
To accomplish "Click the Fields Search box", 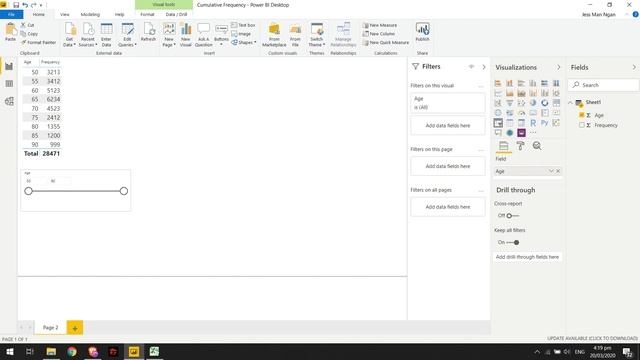I will pos(603,85).
